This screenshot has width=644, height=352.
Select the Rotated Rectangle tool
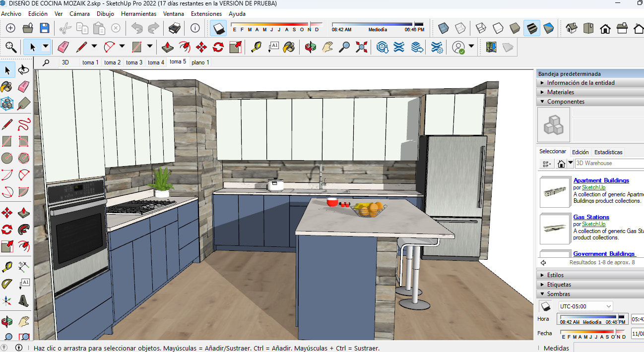[x=24, y=141]
